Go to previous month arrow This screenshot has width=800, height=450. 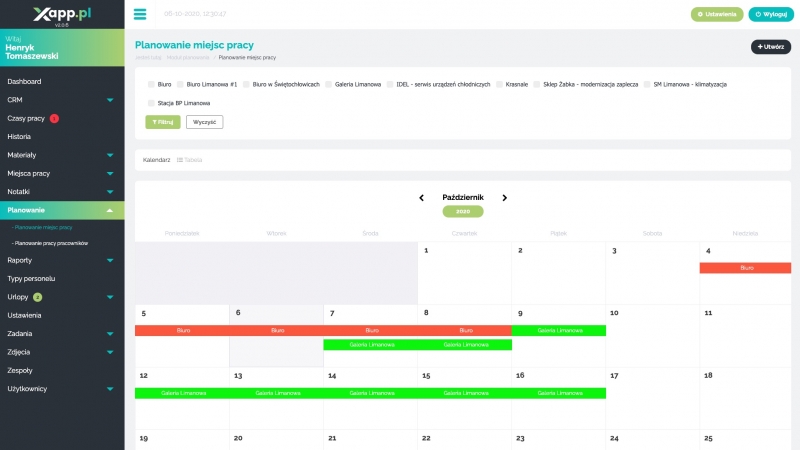421,198
